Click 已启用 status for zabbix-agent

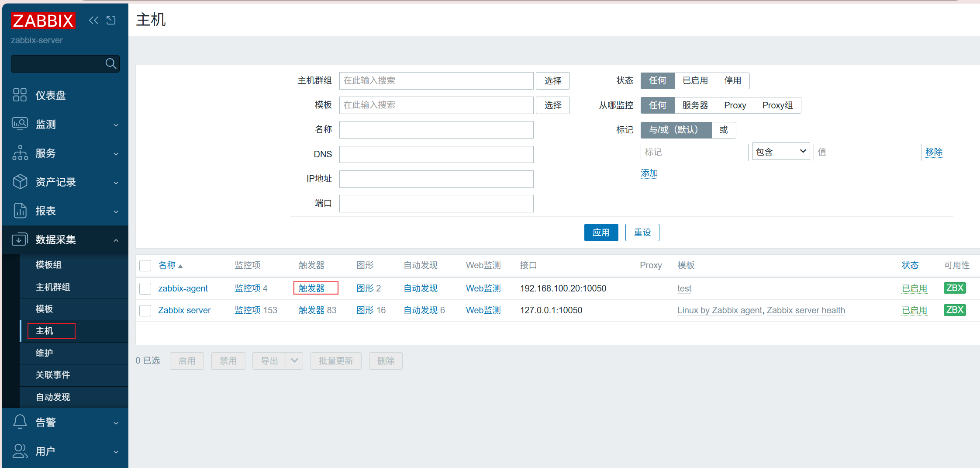click(x=914, y=288)
